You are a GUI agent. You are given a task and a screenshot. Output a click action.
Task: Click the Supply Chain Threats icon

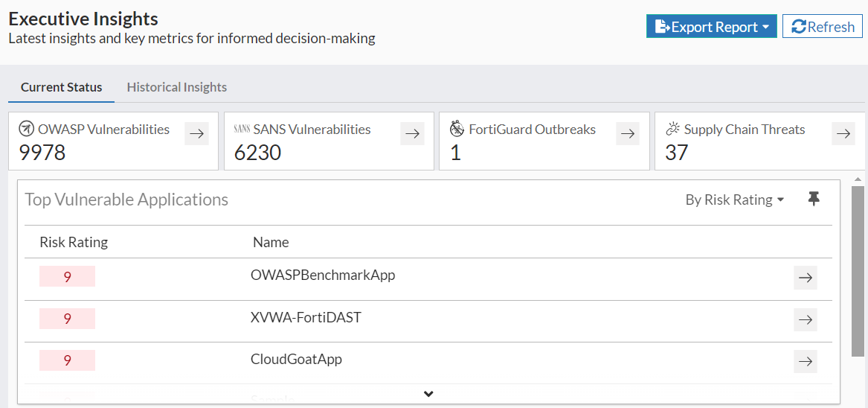tap(672, 130)
